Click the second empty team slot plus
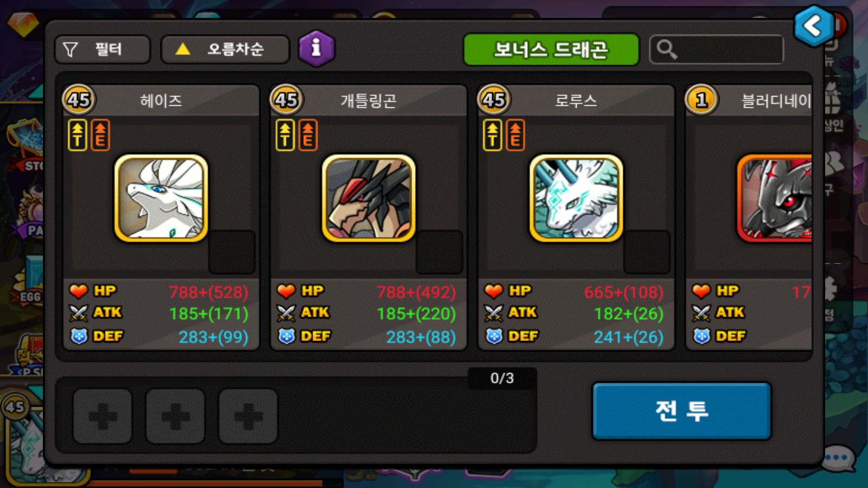 tap(175, 416)
